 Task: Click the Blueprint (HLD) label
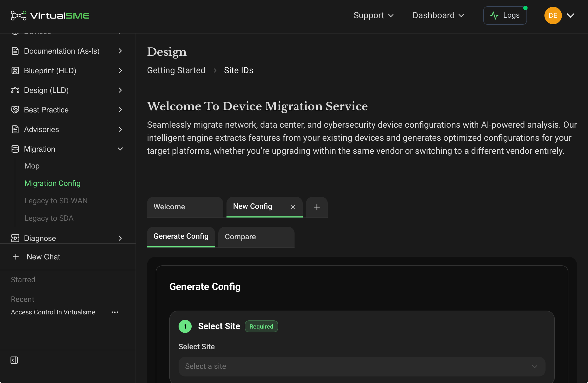pos(50,71)
